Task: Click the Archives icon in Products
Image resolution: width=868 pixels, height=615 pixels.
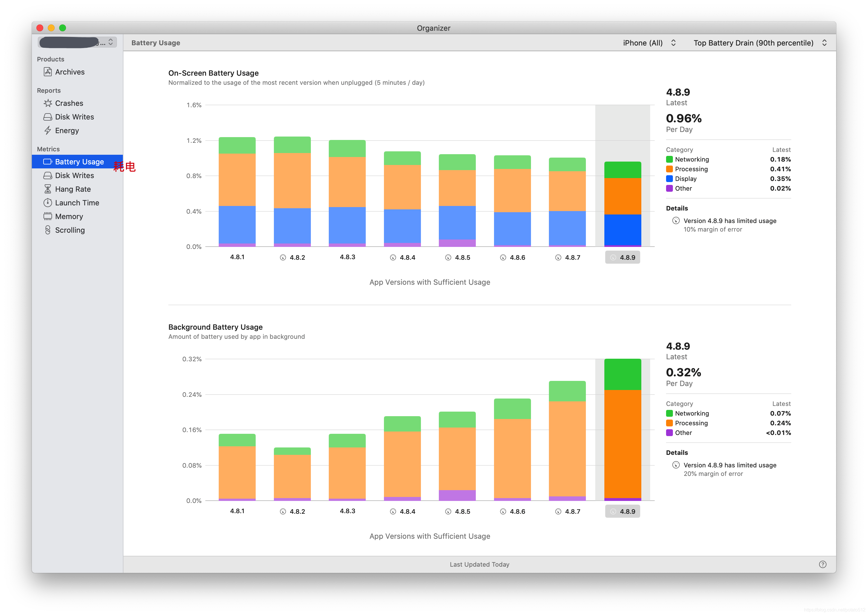Action: coord(48,72)
